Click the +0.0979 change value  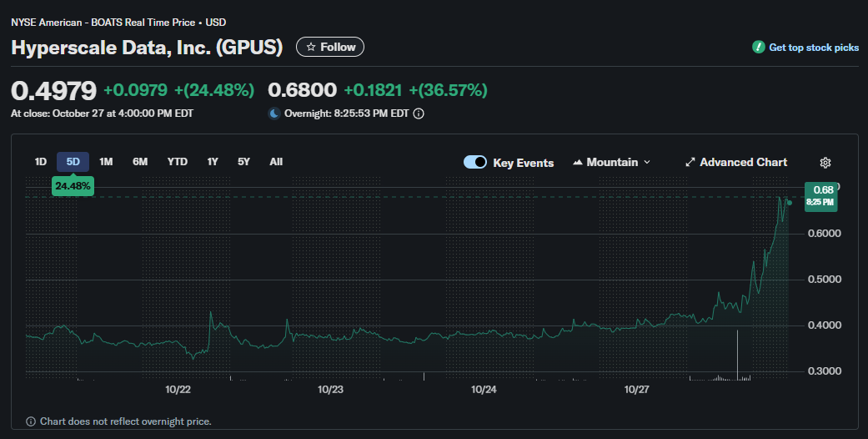136,90
